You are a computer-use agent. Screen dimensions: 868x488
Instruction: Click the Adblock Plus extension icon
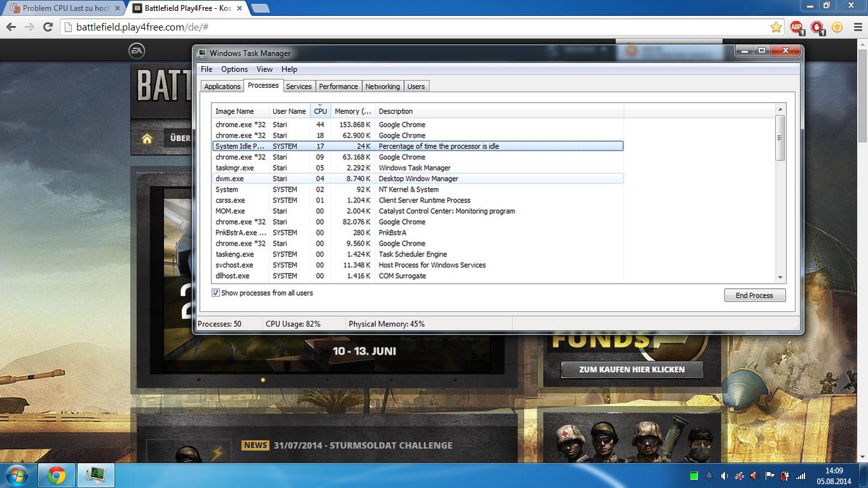point(796,27)
